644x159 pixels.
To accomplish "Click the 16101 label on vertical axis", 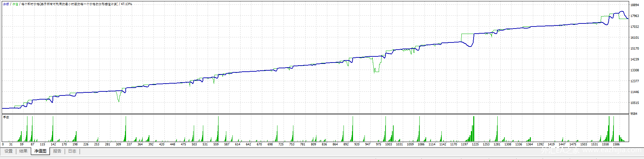I will (x=635, y=38).
